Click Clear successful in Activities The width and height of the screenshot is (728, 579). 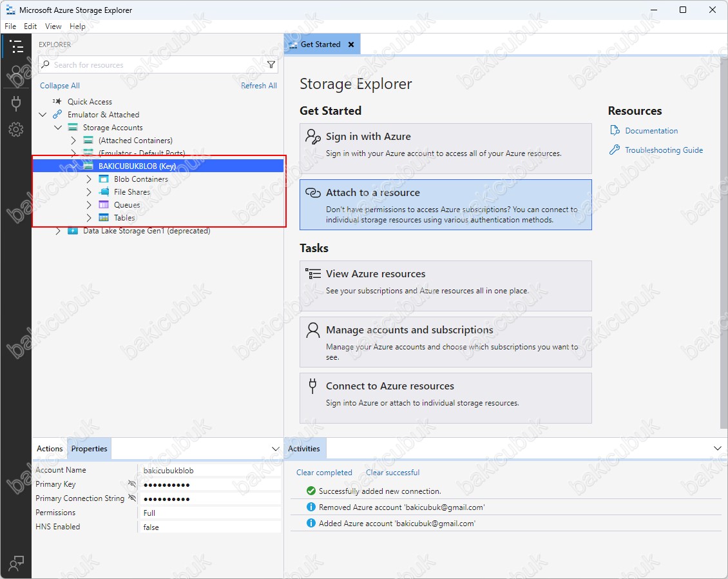[x=393, y=473]
